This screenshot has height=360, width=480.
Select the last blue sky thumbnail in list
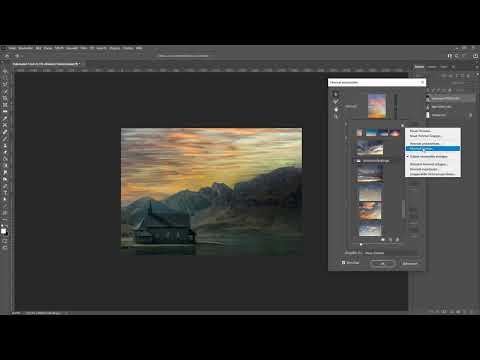pyautogui.click(x=370, y=229)
